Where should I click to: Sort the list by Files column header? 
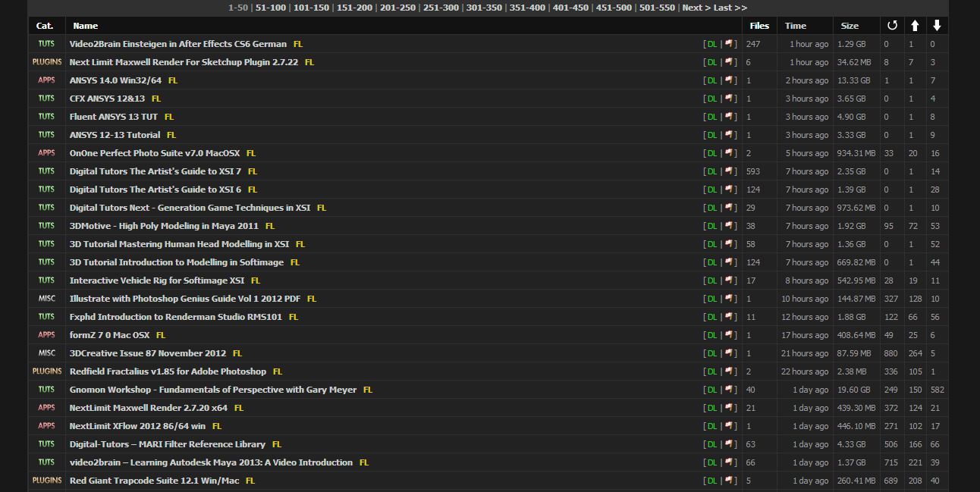point(759,26)
